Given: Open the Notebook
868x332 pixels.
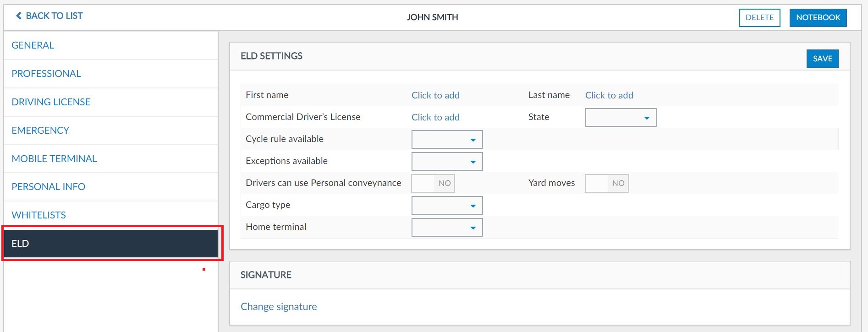Looking at the screenshot, I should click(x=818, y=18).
